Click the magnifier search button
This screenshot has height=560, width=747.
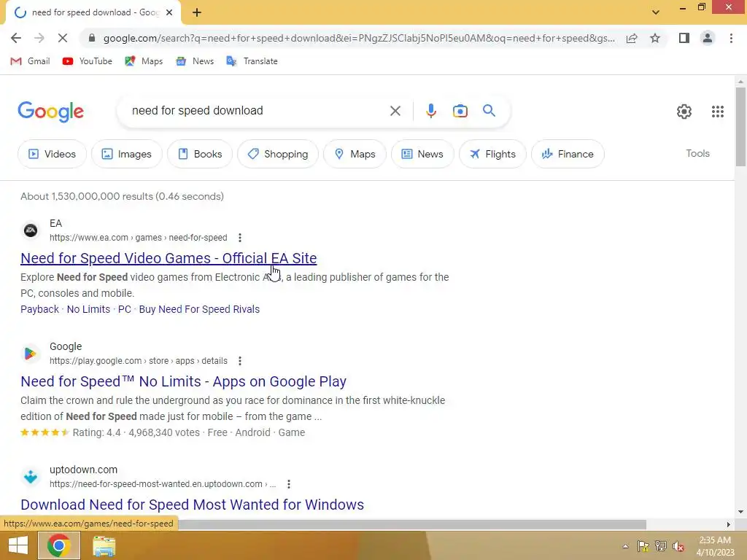tap(489, 111)
